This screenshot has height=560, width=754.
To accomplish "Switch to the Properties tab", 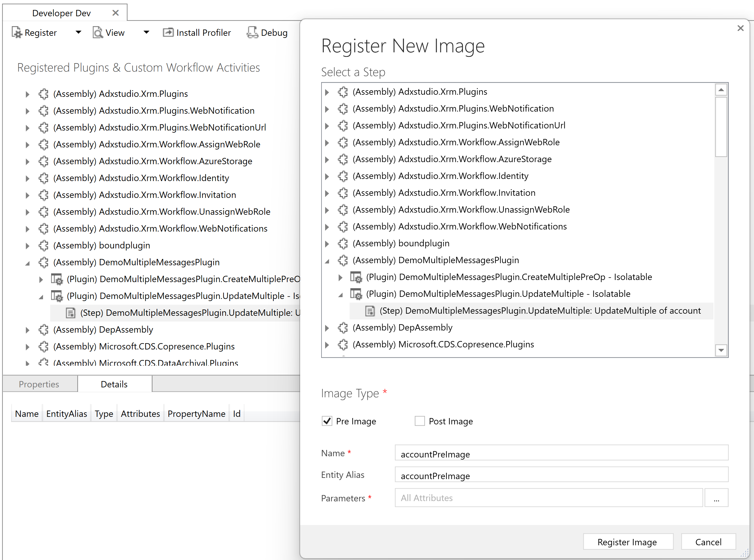I will click(39, 384).
